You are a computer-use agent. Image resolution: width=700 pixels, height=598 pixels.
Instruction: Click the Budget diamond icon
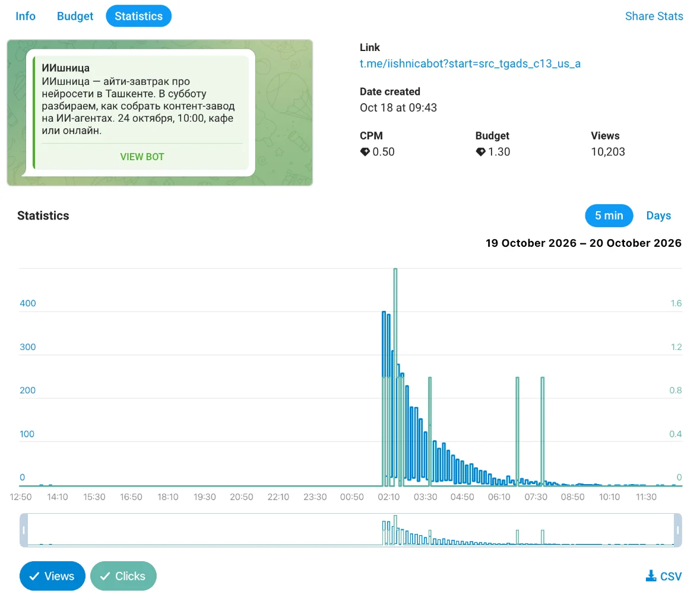(x=480, y=152)
